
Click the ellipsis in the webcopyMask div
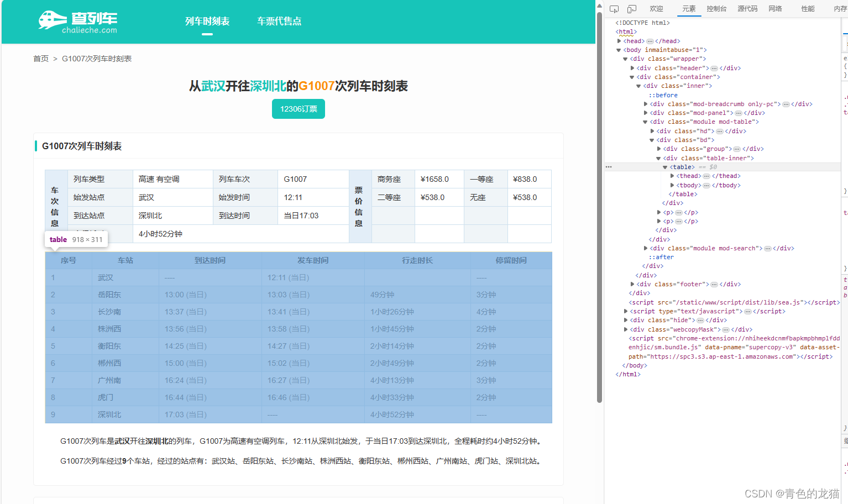[x=726, y=329]
